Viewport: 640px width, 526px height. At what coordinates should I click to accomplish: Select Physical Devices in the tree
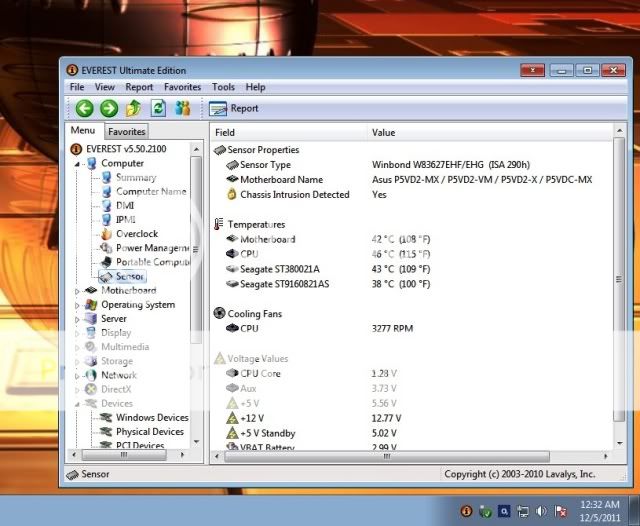[150, 432]
